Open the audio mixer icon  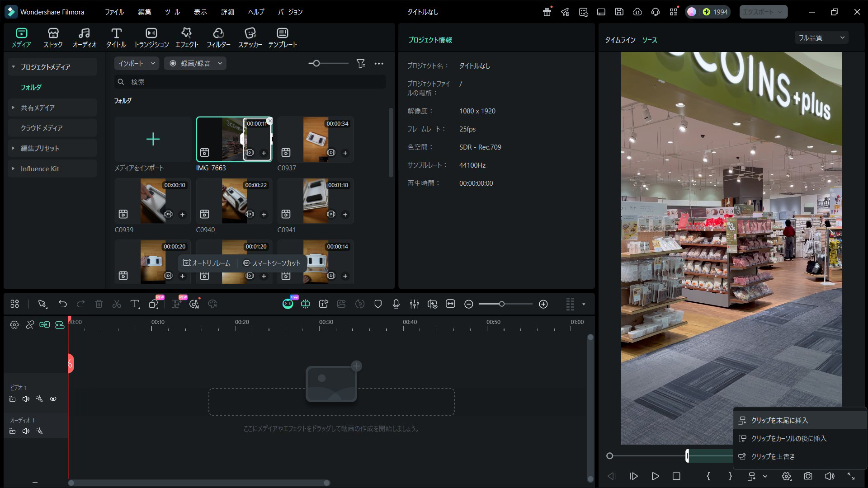(414, 304)
